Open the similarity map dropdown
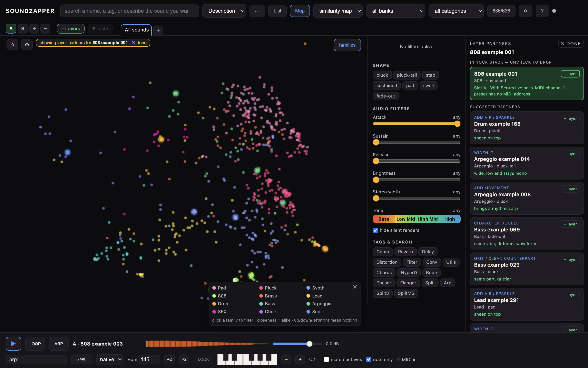Image resolution: width=588 pixels, height=368 pixels. tap(338, 11)
